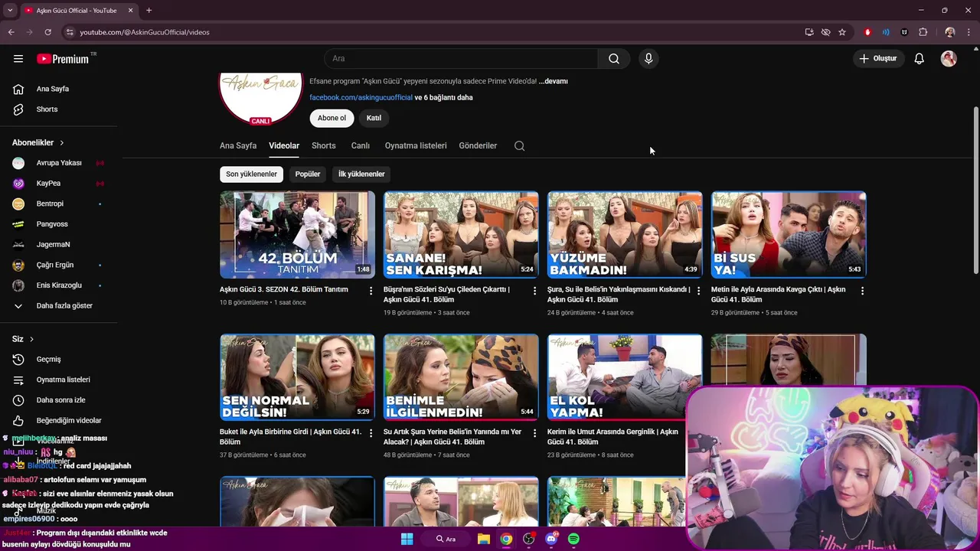Start voice search with microphone icon
The height and width of the screenshot is (551, 980).
pos(648,59)
